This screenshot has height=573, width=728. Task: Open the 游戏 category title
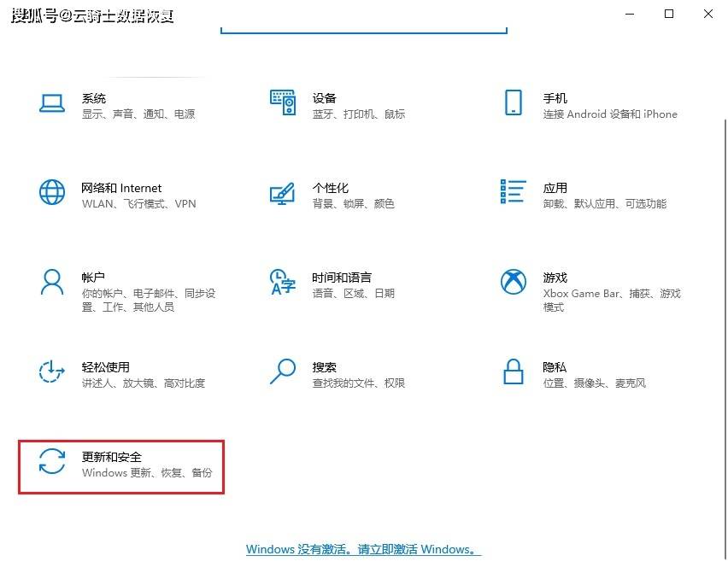pyautogui.click(x=555, y=278)
